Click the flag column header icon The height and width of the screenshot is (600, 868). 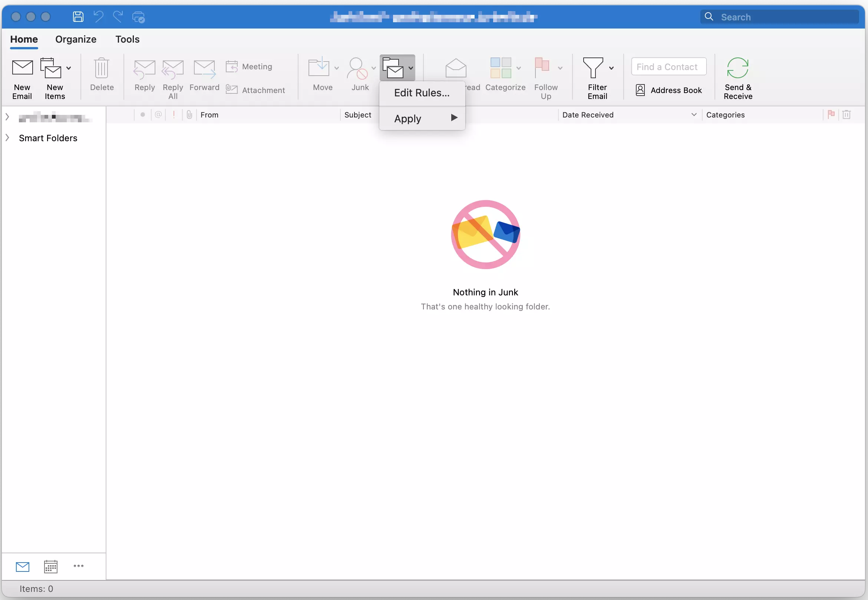tap(831, 114)
